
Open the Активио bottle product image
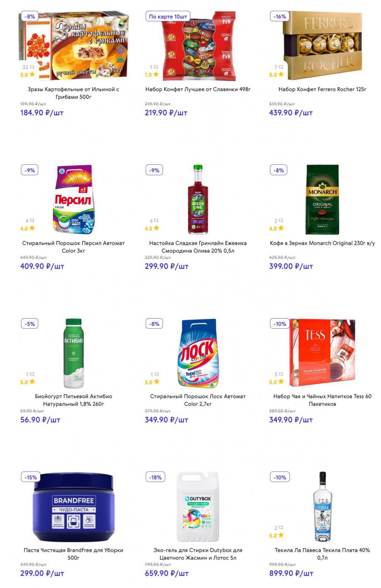(74, 353)
